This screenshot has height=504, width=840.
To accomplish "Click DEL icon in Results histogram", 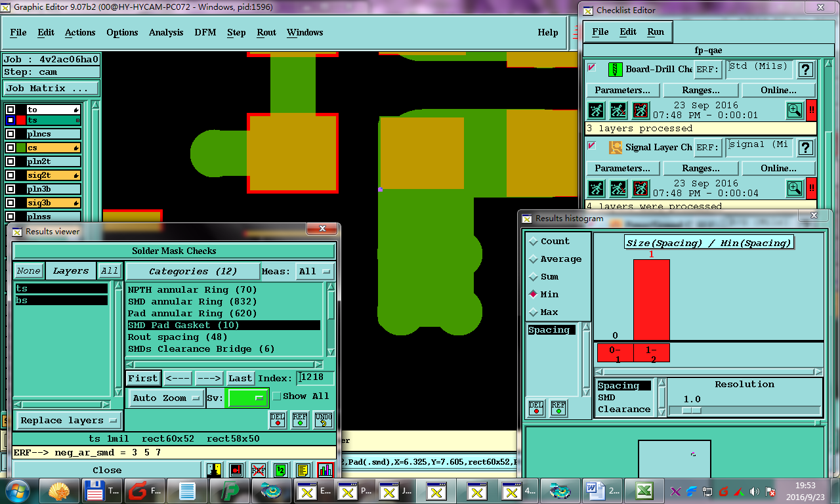I will coord(536,408).
